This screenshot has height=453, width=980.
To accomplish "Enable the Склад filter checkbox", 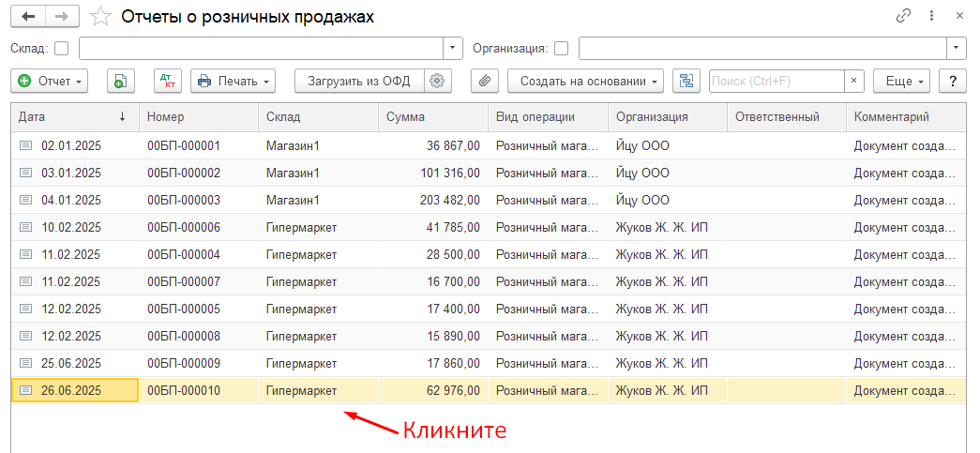I will pyautogui.click(x=62, y=48).
